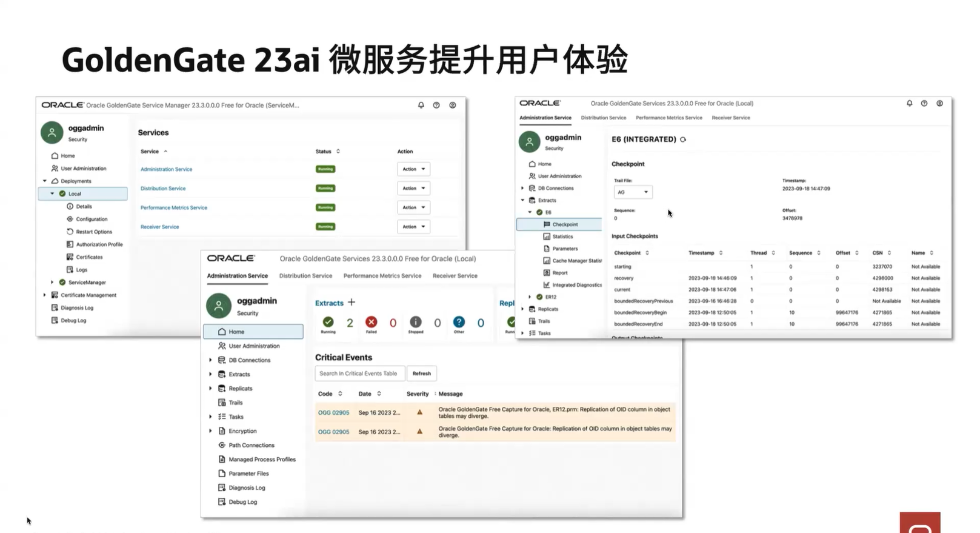This screenshot has width=980, height=533.
Task: Open Parameters under the E6 extract
Action: click(x=561, y=249)
